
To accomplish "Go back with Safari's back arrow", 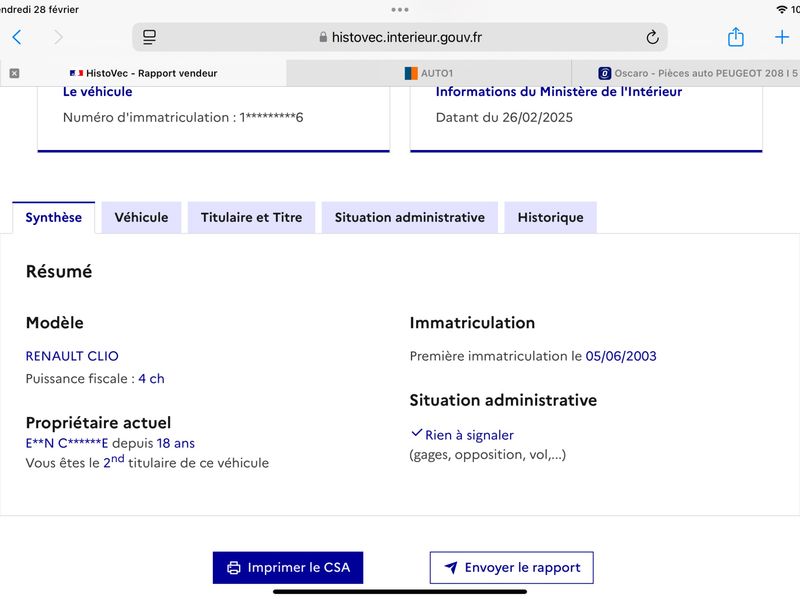I will click(x=17, y=37).
